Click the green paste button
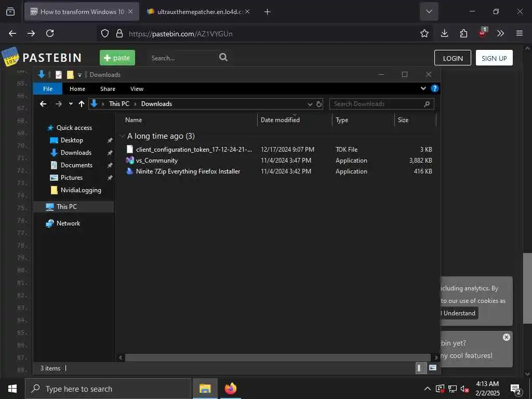The image size is (532, 399). click(x=117, y=58)
